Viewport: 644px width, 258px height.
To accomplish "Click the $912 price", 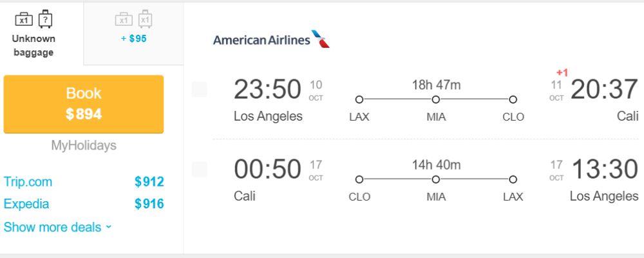I will click(149, 182).
